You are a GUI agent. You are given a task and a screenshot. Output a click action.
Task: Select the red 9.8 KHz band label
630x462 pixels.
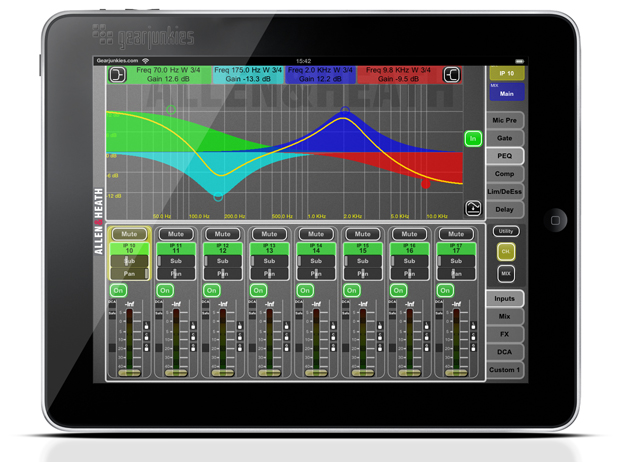pos(398,75)
